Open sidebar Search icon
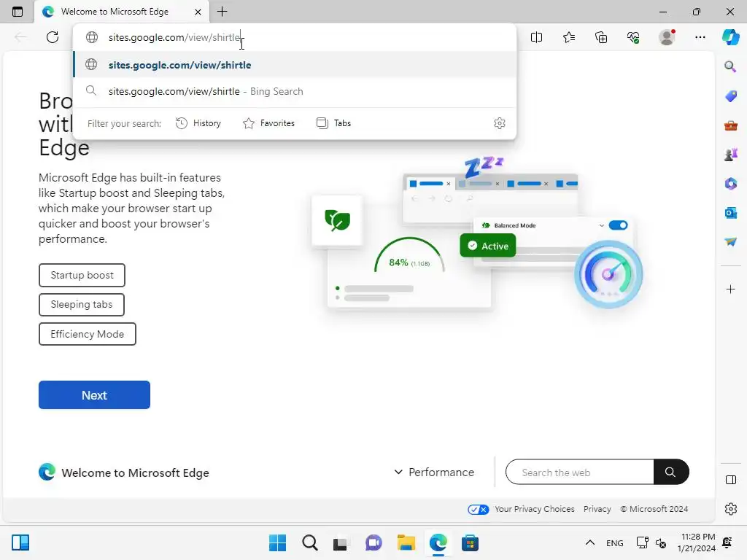 (730, 66)
